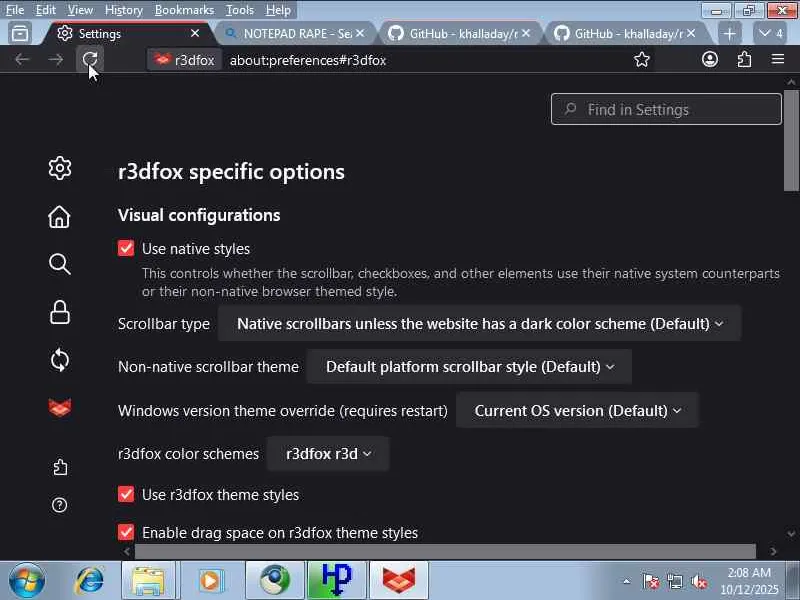Open the HP taskbar application
Viewport: 800px width, 600px height.
[336, 581]
